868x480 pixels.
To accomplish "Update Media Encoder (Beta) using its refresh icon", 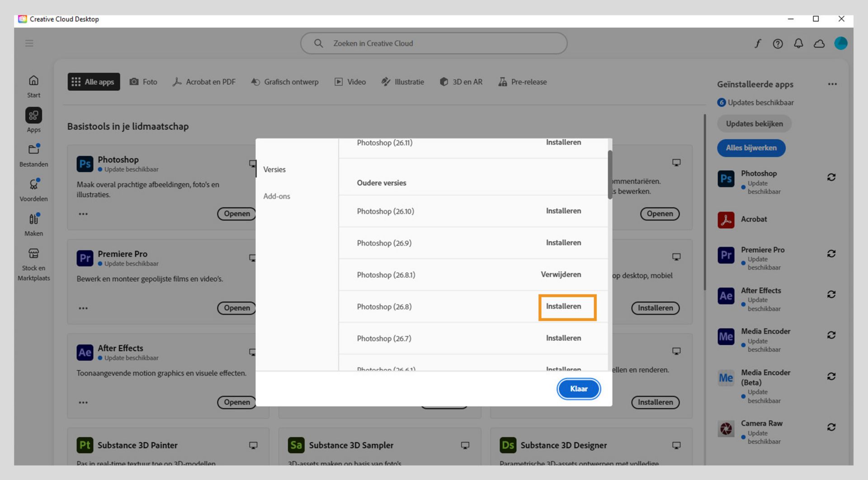I will (x=831, y=376).
